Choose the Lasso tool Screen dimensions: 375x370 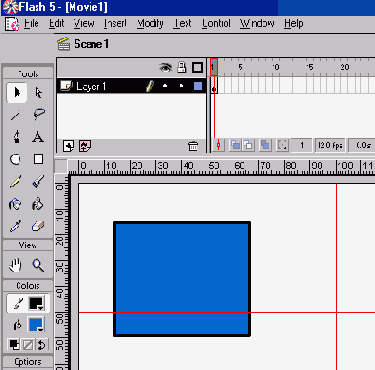pyautogui.click(x=39, y=114)
